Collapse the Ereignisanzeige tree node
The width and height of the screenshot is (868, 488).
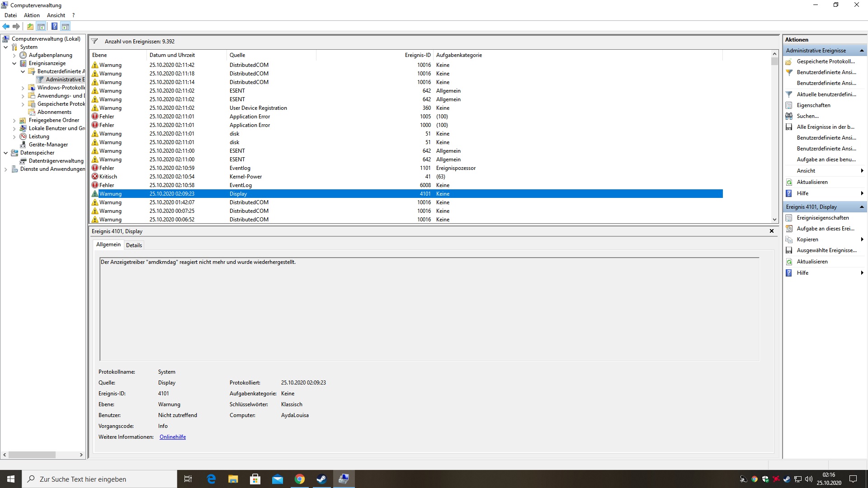point(14,63)
